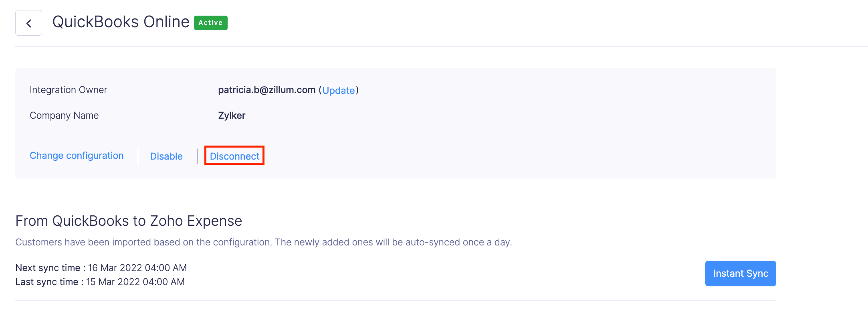Click the Company Name label

[x=64, y=115]
